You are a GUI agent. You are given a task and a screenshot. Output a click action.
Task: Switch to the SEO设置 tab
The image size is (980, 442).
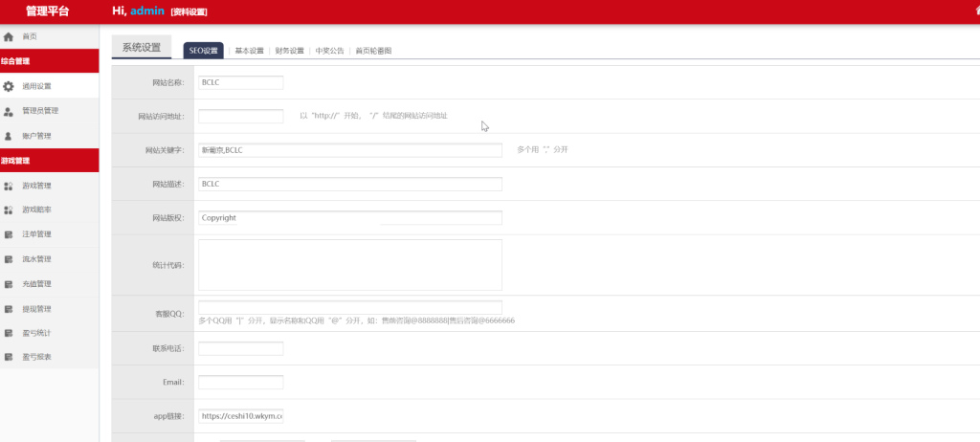(203, 51)
